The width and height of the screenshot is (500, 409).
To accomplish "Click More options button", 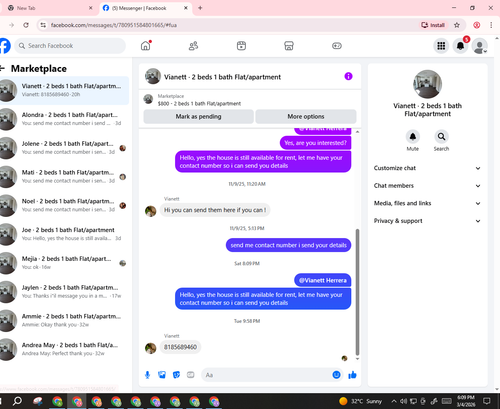I will click(x=306, y=116).
